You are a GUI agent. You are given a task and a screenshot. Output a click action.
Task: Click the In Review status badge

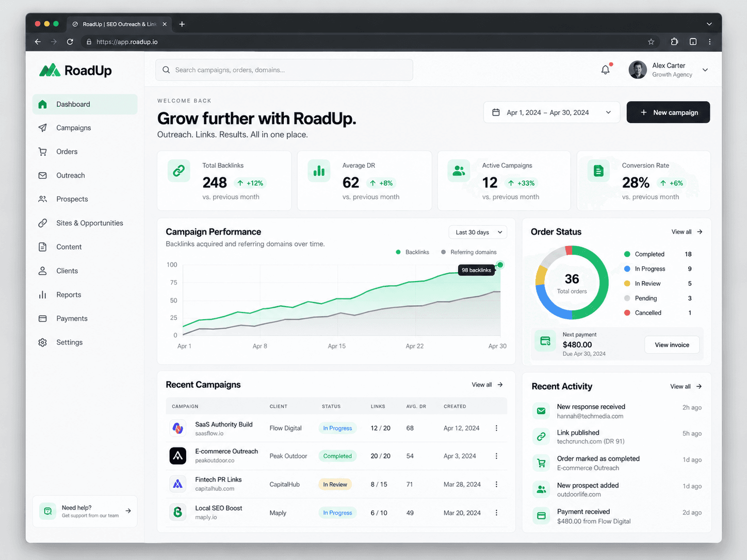[x=335, y=484]
